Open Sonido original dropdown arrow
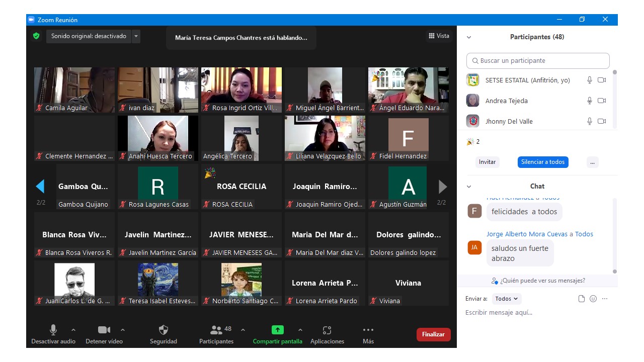Viewport: 644px width, 362px height. (136, 36)
